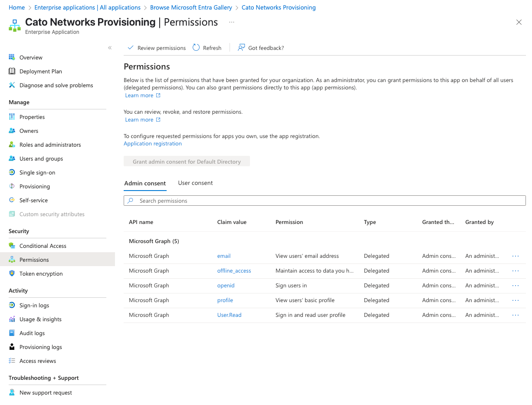The height and width of the screenshot is (405, 532).
Task: Open the User.Read claim value link
Action: click(229, 315)
